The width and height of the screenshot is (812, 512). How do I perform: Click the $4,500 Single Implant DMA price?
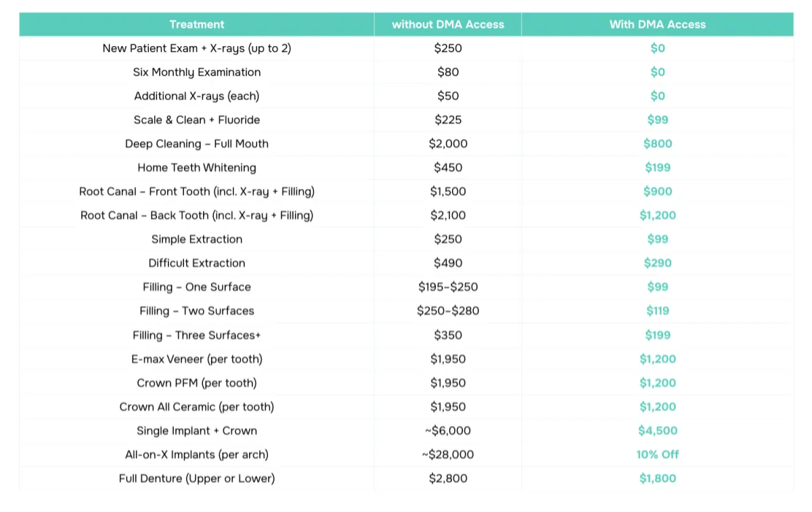click(657, 431)
